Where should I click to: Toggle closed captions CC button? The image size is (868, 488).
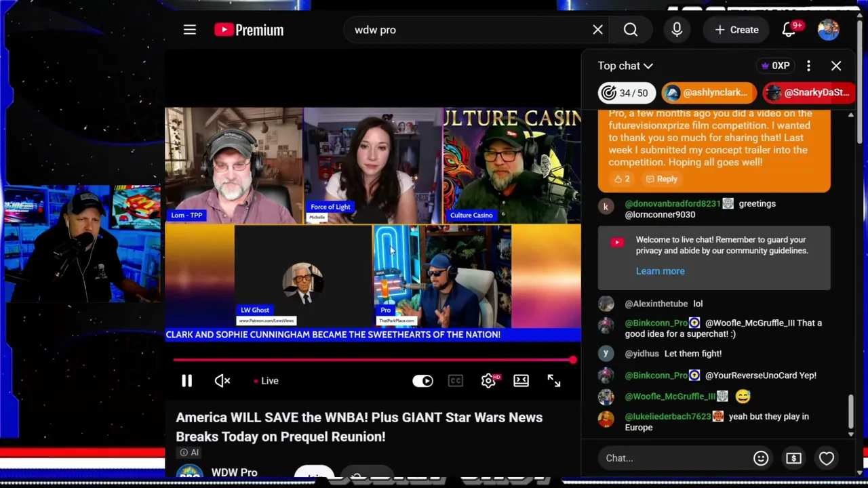pos(456,381)
